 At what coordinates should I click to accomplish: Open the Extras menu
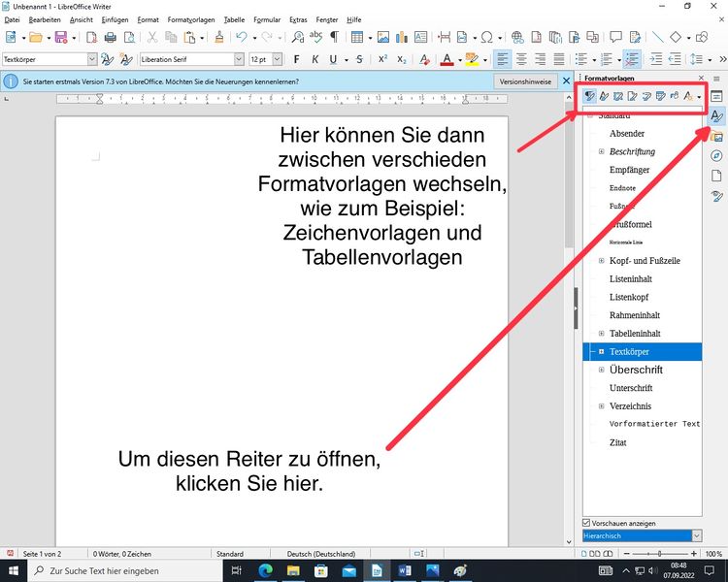pyautogui.click(x=298, y=19)
